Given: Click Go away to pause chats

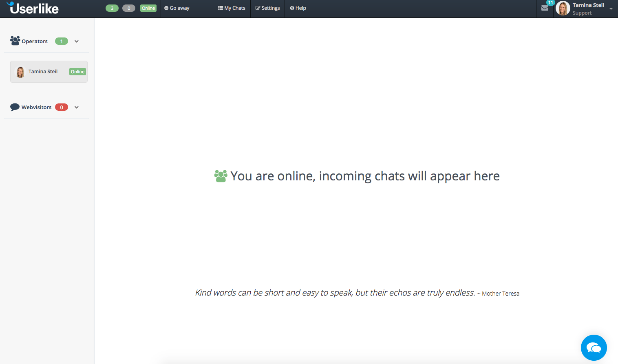Looking at the screenshot, I should pos(177,8).
